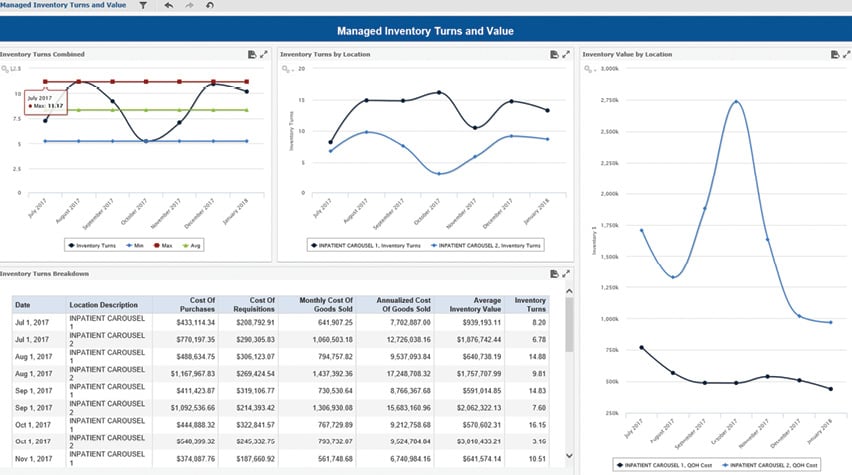852x475 pixels.
Task: Open zoom dropdown on Inventory Turns Combined
Action: (x=9, y=69)
